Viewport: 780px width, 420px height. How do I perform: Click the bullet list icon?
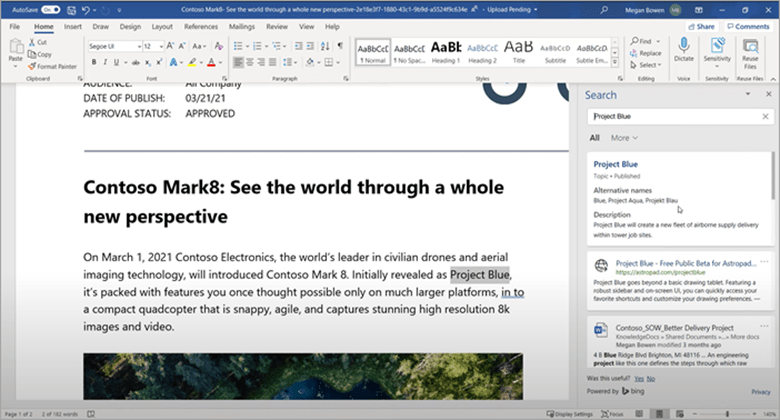point(237,46)
